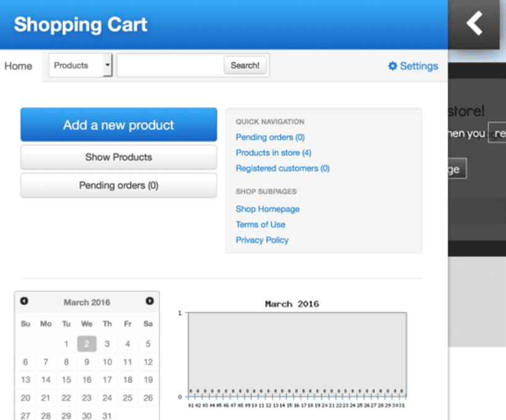Screen dimensions: 506x420
Task: Go to next month in calendar
Action: pyautogui.click(x=150, y=301)
